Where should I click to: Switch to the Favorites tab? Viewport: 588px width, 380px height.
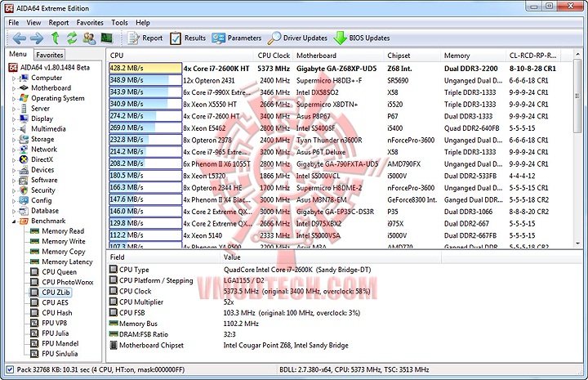point(50,55)
